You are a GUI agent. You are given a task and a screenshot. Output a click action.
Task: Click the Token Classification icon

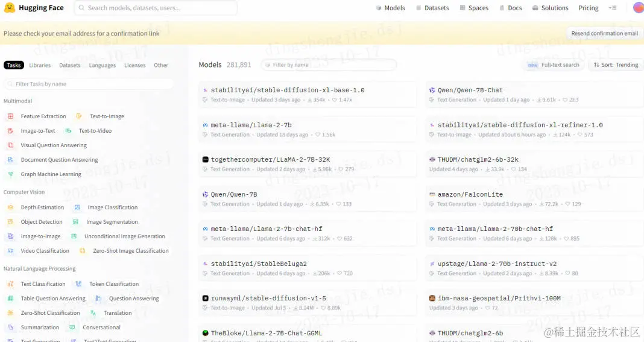pos(79,284)
